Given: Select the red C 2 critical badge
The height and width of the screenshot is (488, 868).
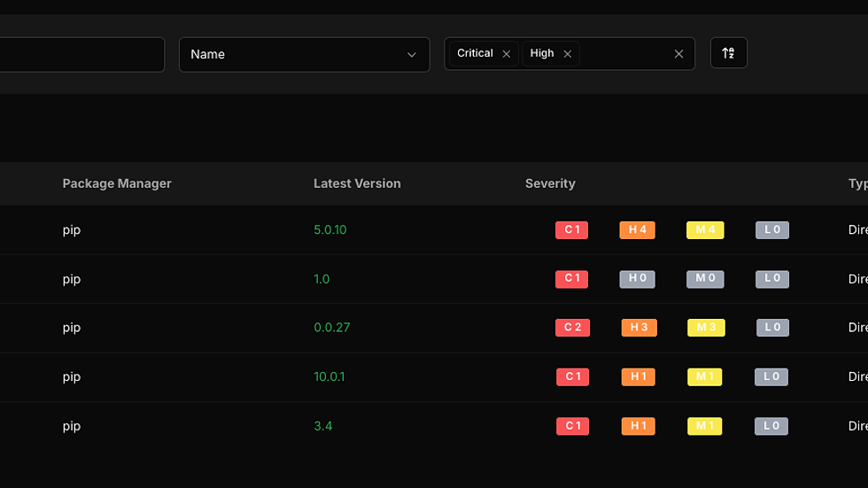Looking at the screenshot, I should click(572, 328).
